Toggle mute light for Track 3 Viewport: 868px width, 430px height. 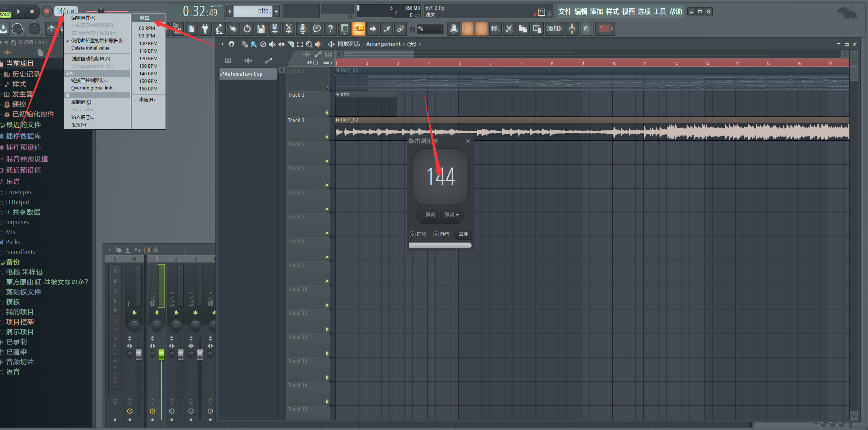327,137
